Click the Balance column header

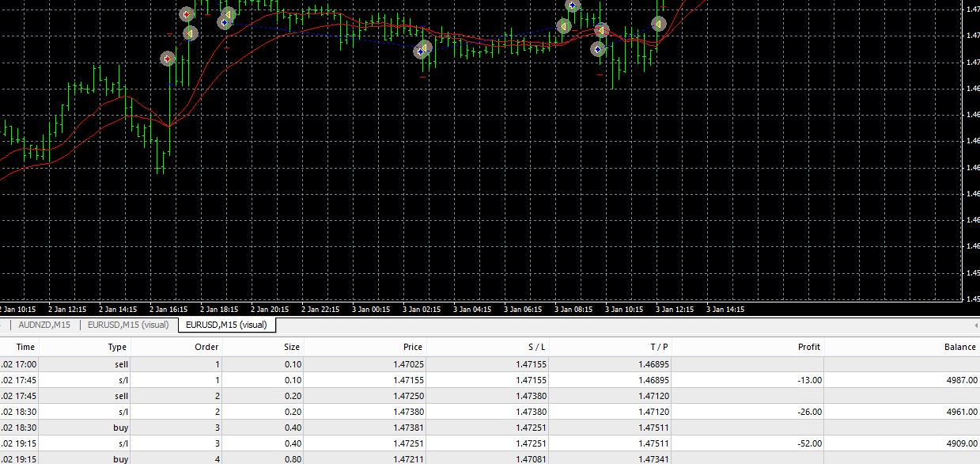pyautogui.click(x=959, y=347)
